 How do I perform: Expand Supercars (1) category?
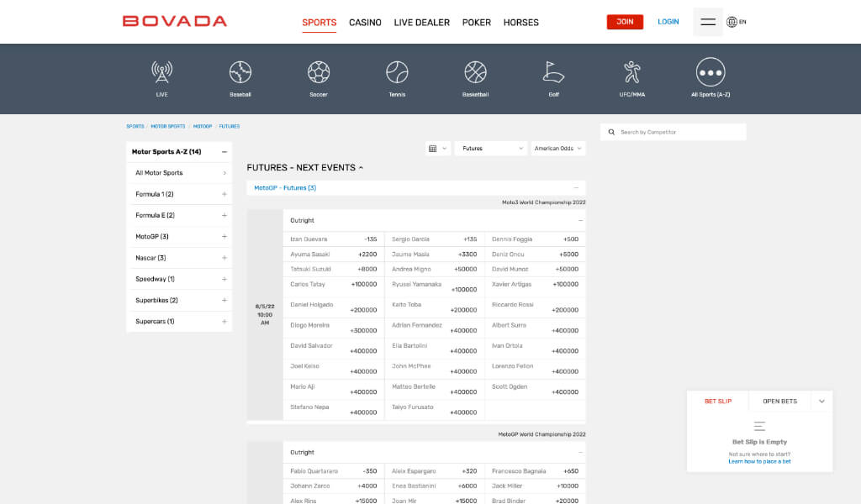pyautogui.click(x=224, y=322)
